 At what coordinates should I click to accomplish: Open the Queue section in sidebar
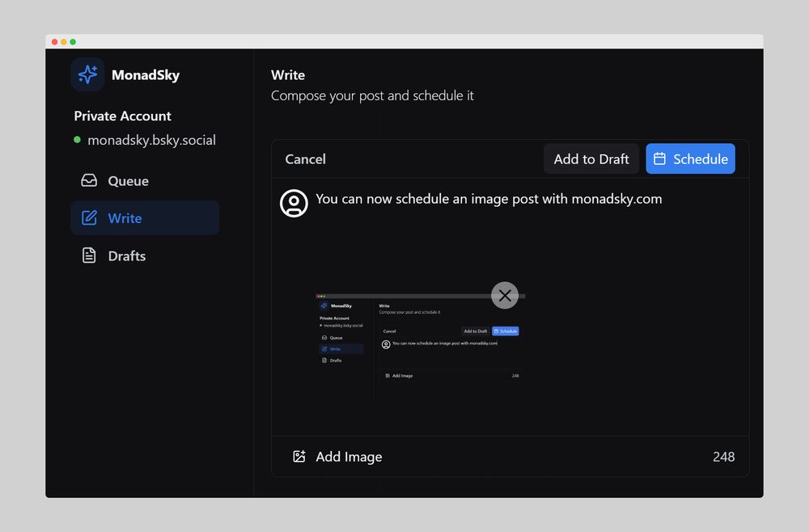(145, 181)
